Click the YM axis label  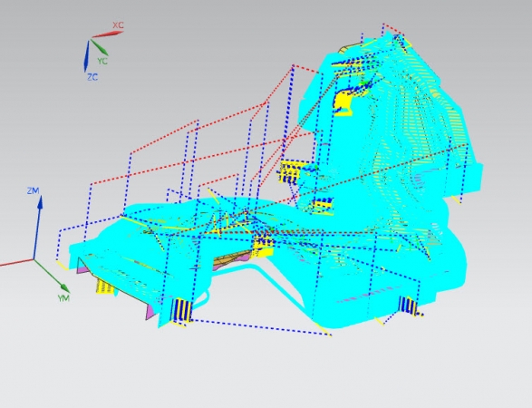coord(63,298)
